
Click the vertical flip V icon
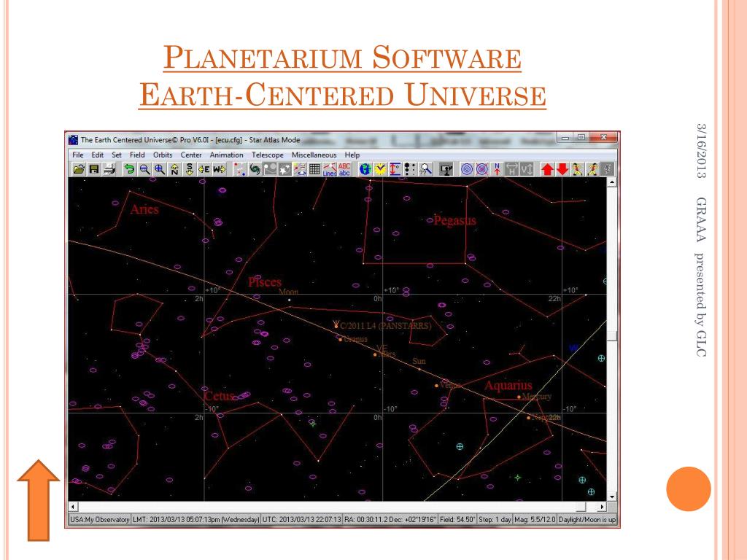coord(527,169)
